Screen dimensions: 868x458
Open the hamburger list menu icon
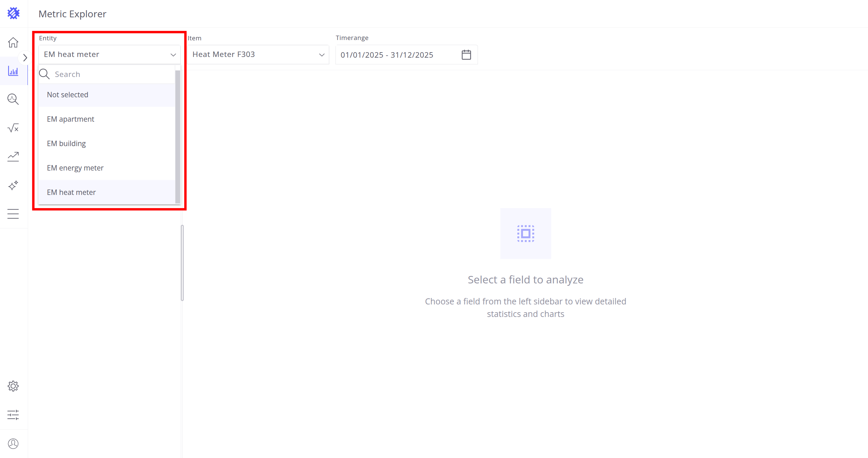coord(13,214)
